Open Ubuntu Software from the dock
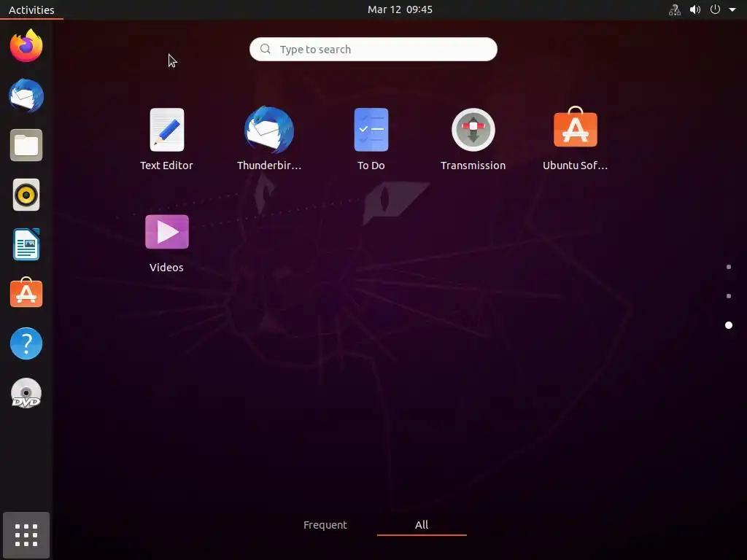This screenshot has width=747, height=560. point(26,292)
